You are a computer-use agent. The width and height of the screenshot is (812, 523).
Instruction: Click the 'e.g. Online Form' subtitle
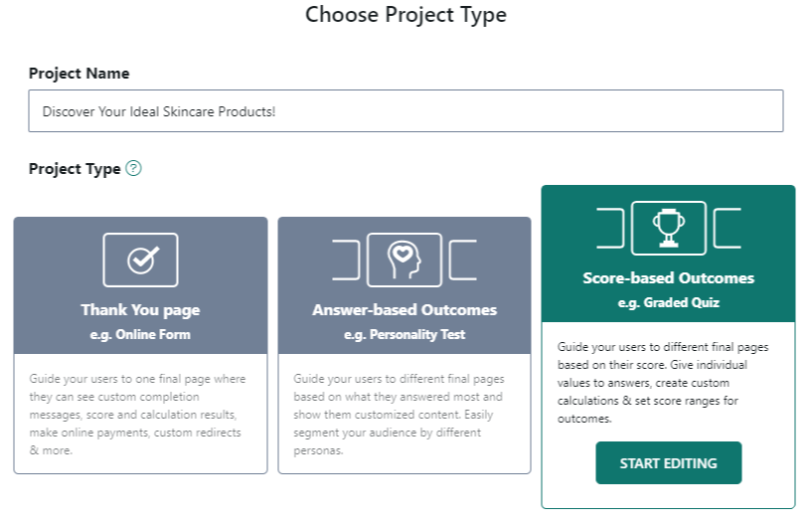pos(140,334)
